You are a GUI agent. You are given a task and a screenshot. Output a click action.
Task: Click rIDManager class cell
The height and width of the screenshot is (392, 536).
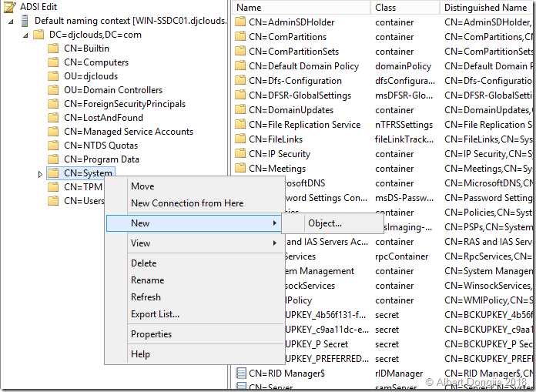399,374
